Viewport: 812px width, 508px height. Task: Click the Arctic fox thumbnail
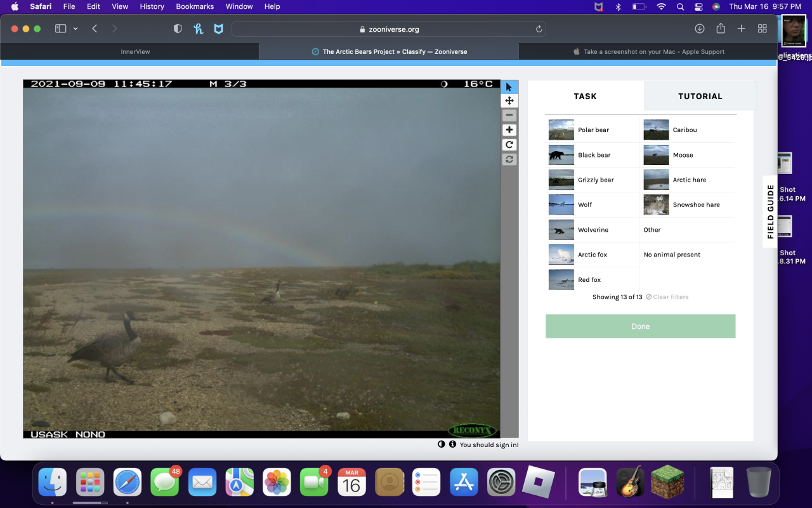[x=561, y=255]
